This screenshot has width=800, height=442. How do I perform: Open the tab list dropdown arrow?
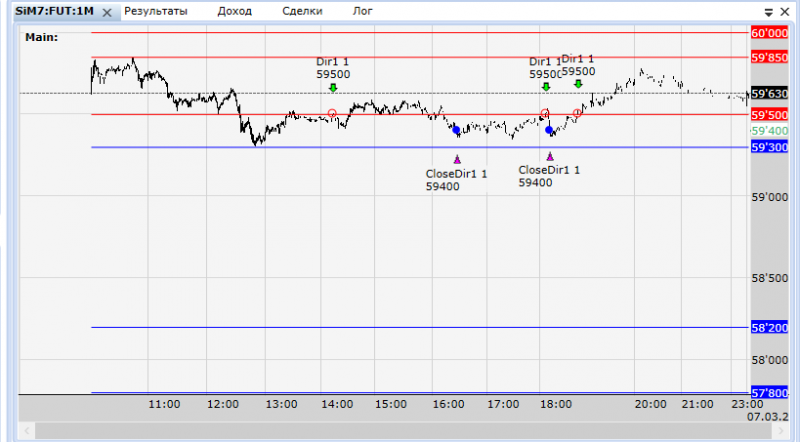point(768,12)
